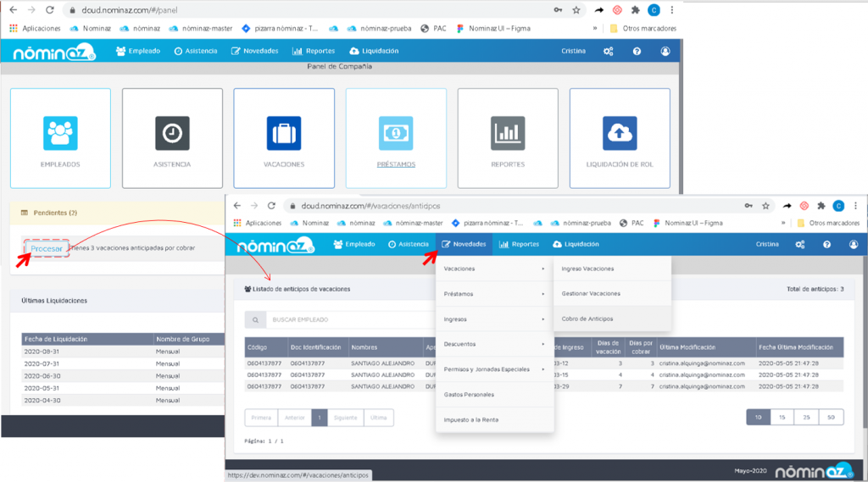This screenshot has height=482, width=868.
Task: Open Nominaz UI – Figma bookmark in back browser
Action: (x=493, y=28)
